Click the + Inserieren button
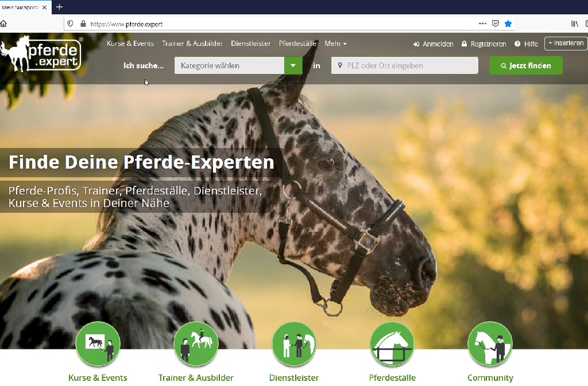 pos(566,44)
